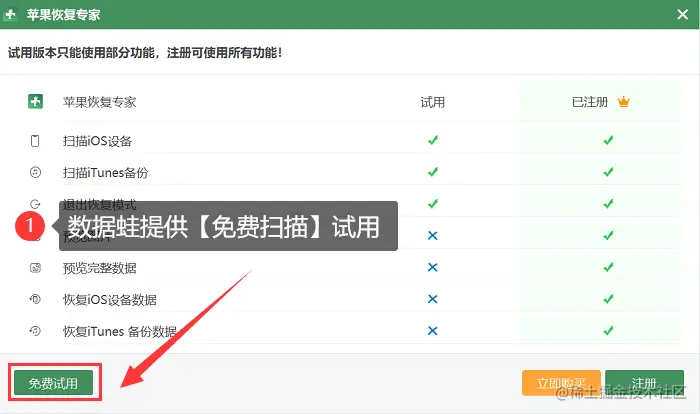
Task: Click the 苹果恢复专家 title bar text
Action: click(63, 15)
